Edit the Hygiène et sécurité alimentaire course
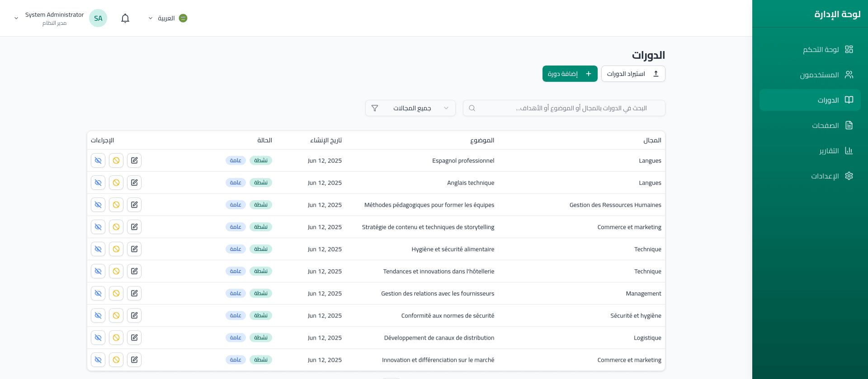This screenshot has width=868, height=379. [134, 249]
